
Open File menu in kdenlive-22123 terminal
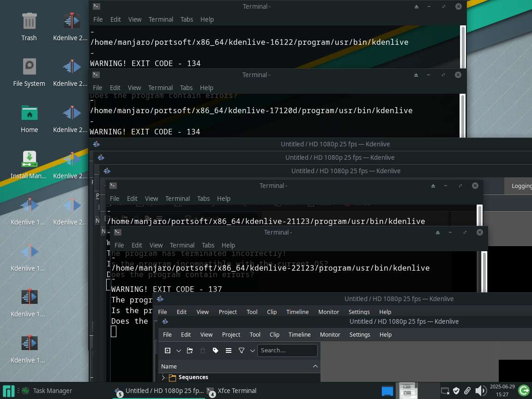[x=119, y=245]
